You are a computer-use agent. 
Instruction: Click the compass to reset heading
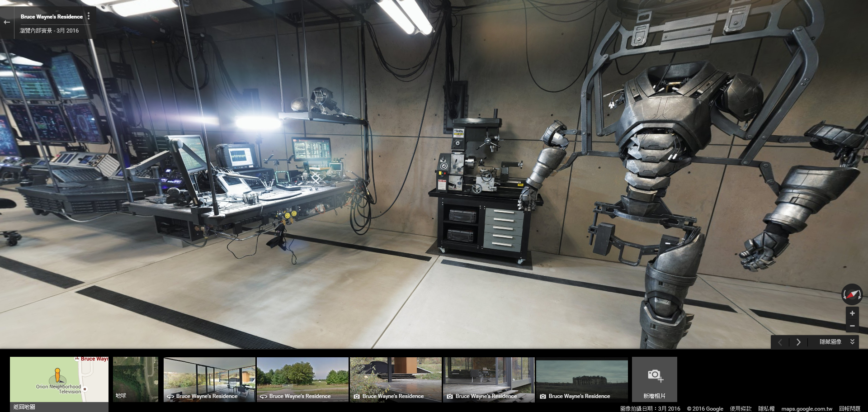pyautogui.click(x=852, y=294)
